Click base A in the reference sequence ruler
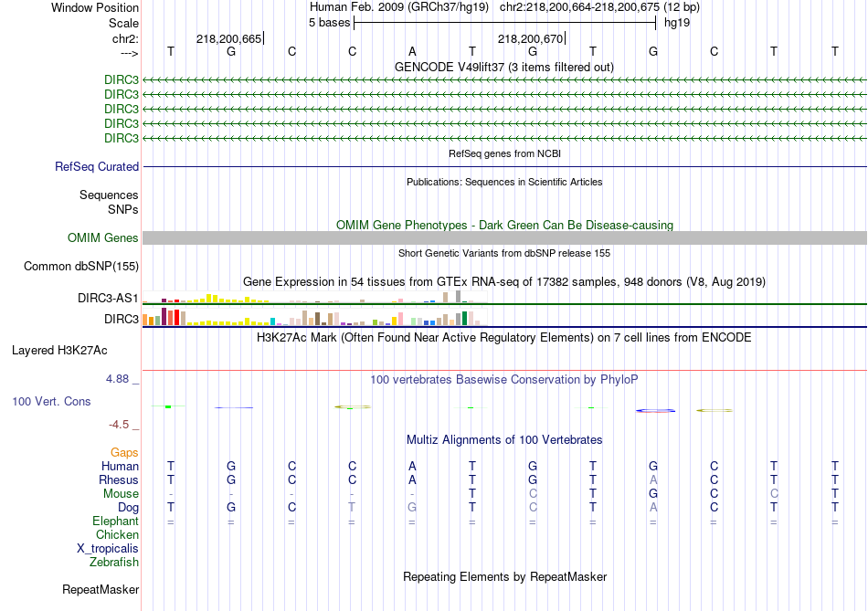 coord(412,51)
